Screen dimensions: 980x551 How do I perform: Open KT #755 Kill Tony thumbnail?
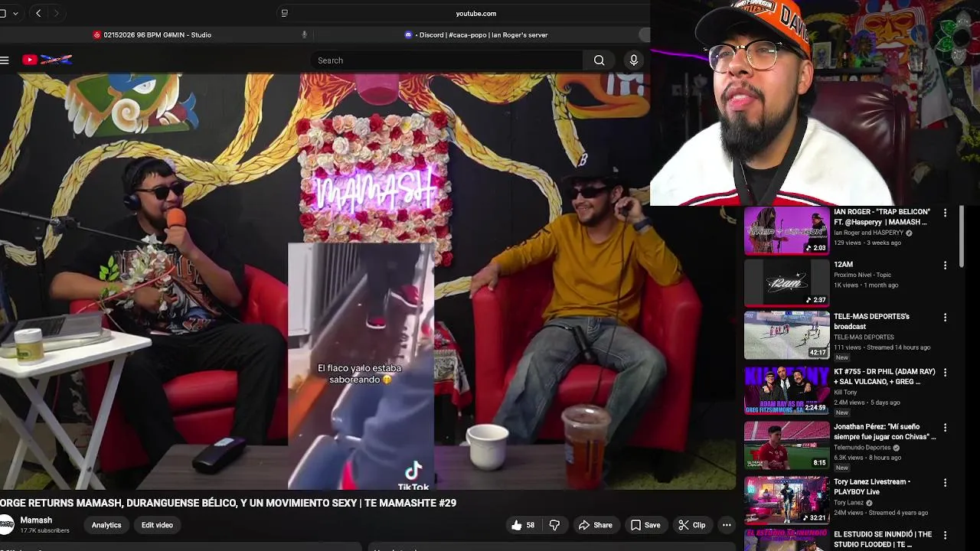point(786,390)
